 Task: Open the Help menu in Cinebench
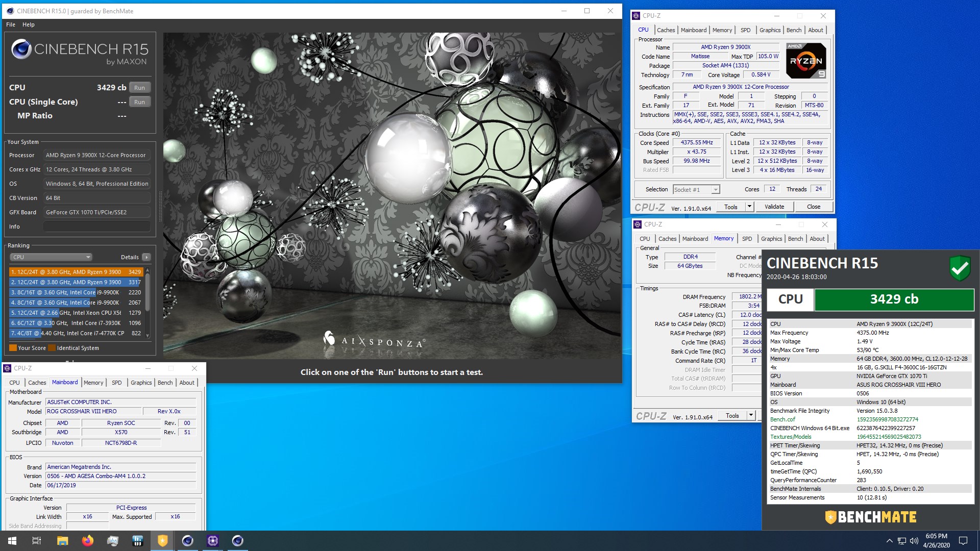[29, 24]
